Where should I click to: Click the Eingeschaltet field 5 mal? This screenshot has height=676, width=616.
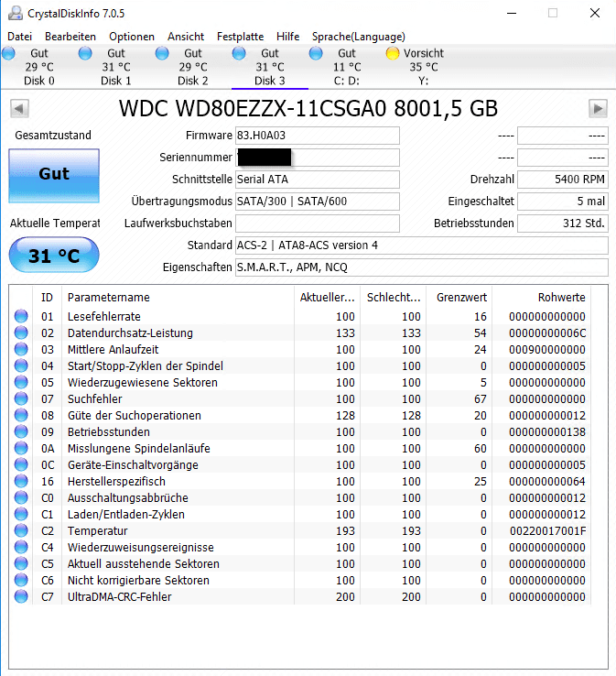563,202
